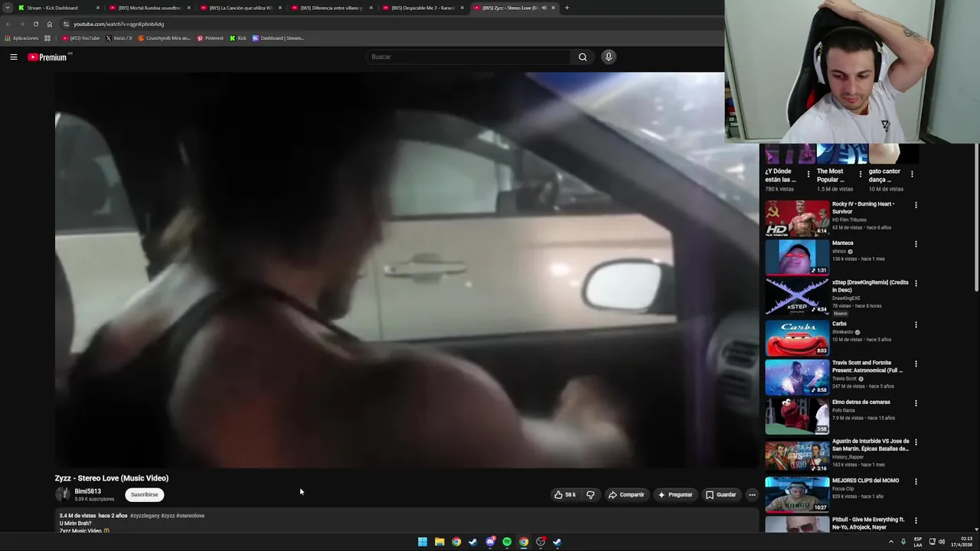Open the Bimi5813 channel name link
Viewport: 980px width, 551px height.
(87, 491)
